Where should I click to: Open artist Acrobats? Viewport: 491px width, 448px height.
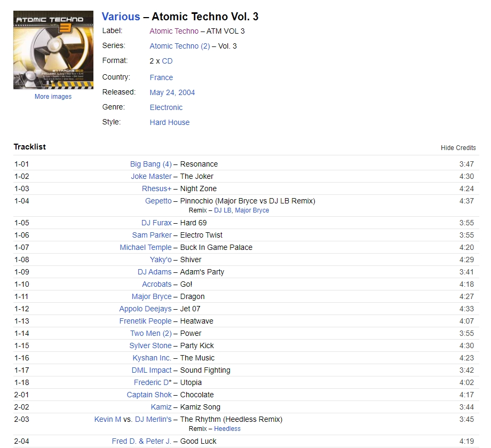157,284
